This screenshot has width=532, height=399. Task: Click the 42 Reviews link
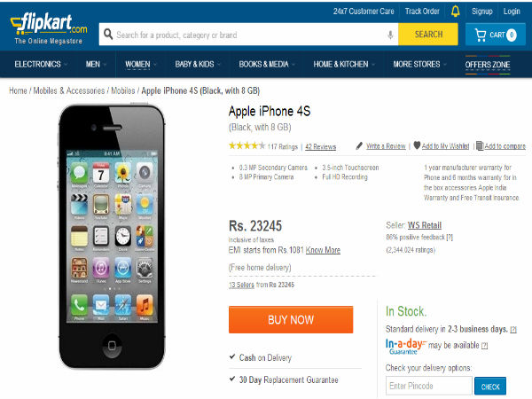coord(321,146)
